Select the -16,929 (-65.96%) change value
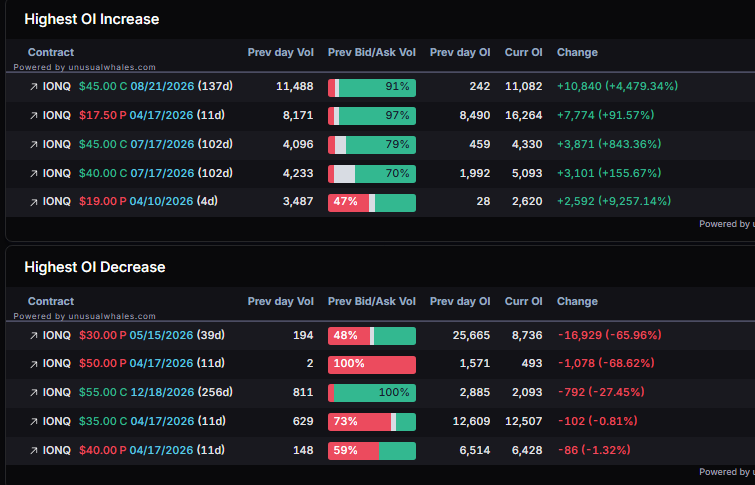The image size is (755, 485). coord(609,335)
